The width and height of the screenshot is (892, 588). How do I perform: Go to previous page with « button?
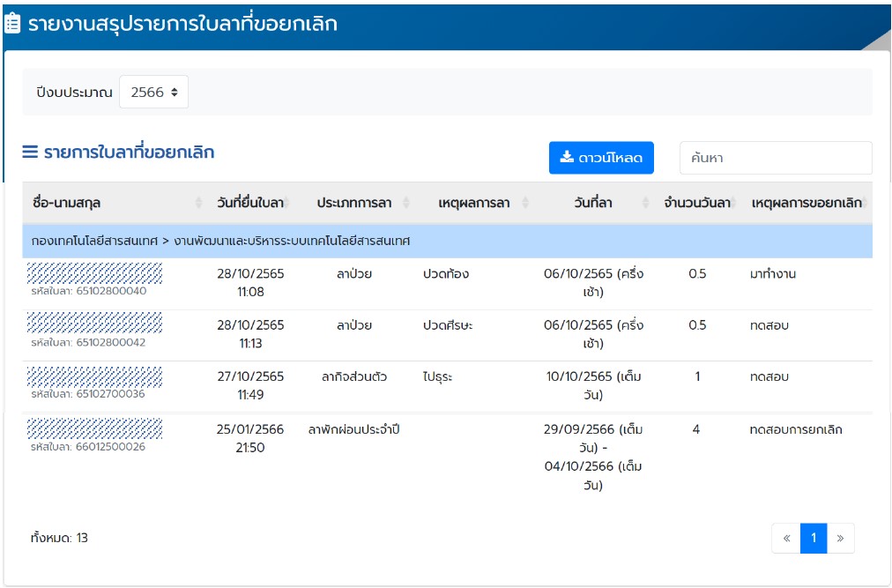pos(785,538)
